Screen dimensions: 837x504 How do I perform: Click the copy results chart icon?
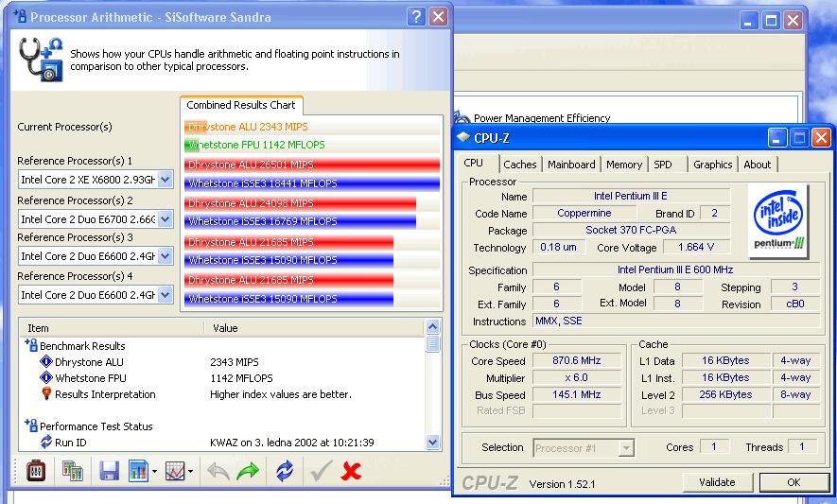72,470
